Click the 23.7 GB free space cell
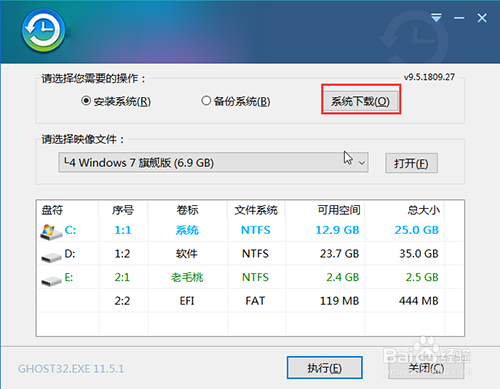The image size is (500, 389). [339, 254]
